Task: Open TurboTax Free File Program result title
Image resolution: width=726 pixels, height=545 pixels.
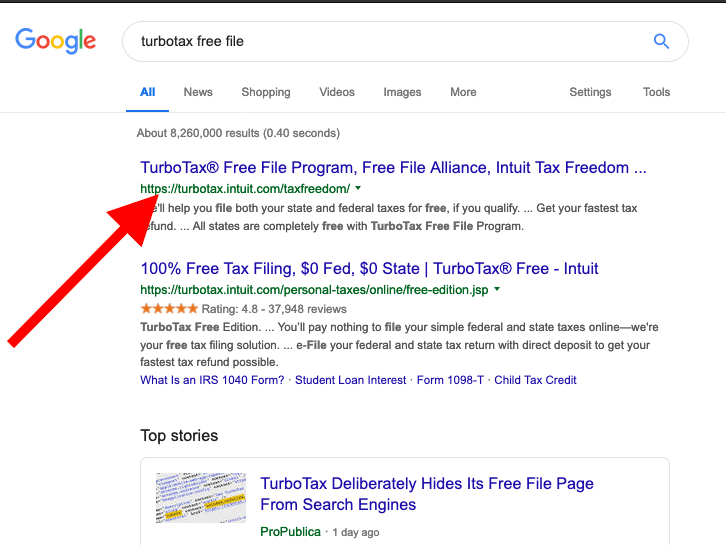Action: coord(393,168)
